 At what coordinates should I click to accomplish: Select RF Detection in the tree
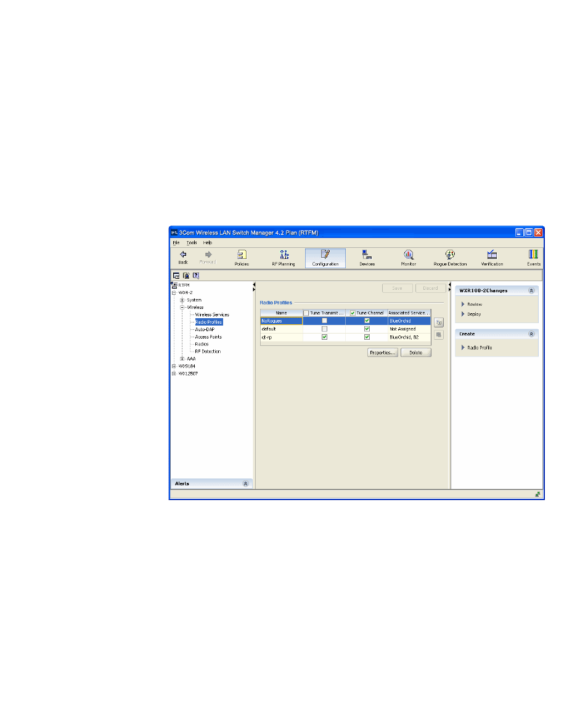pos(208,351)
